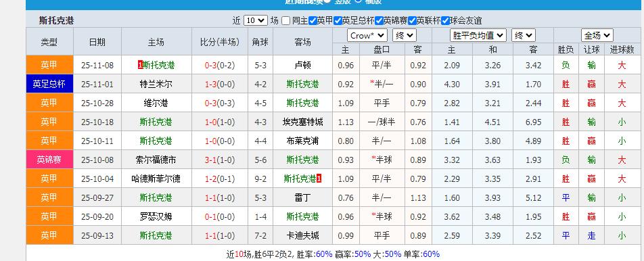
Task: Click score 0-3(0-2) against 卢顿
Action: [x=220, y=65]
